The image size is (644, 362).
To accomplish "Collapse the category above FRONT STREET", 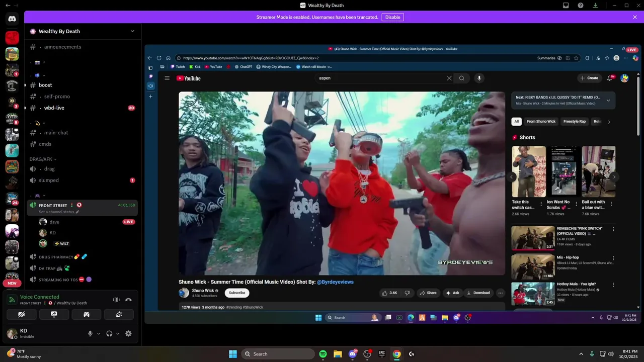I will click(x=39, y=196).
